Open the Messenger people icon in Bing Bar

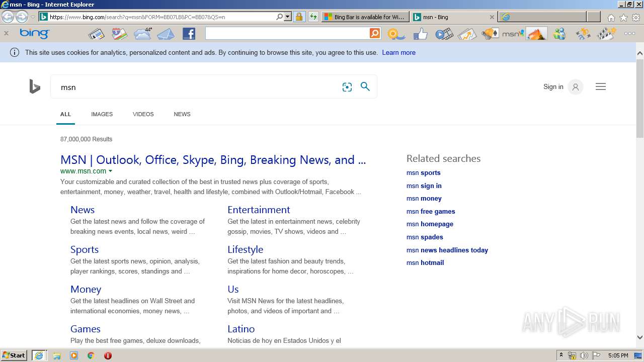pyautogui.click(x=559, y=34)
